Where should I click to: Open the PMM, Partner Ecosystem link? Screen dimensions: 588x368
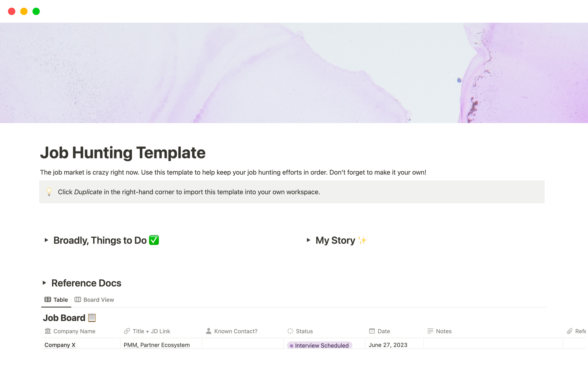pyautogui.click(x=156, y=345)
